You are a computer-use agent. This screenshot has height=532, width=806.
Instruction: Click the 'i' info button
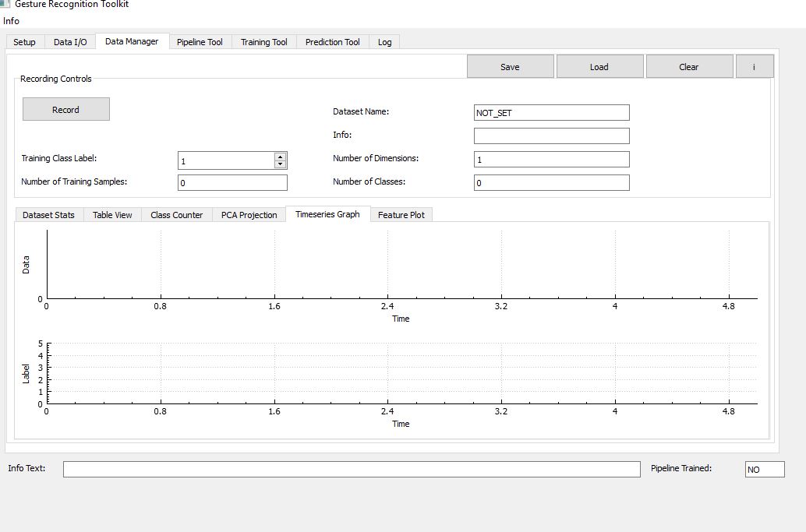754,67
